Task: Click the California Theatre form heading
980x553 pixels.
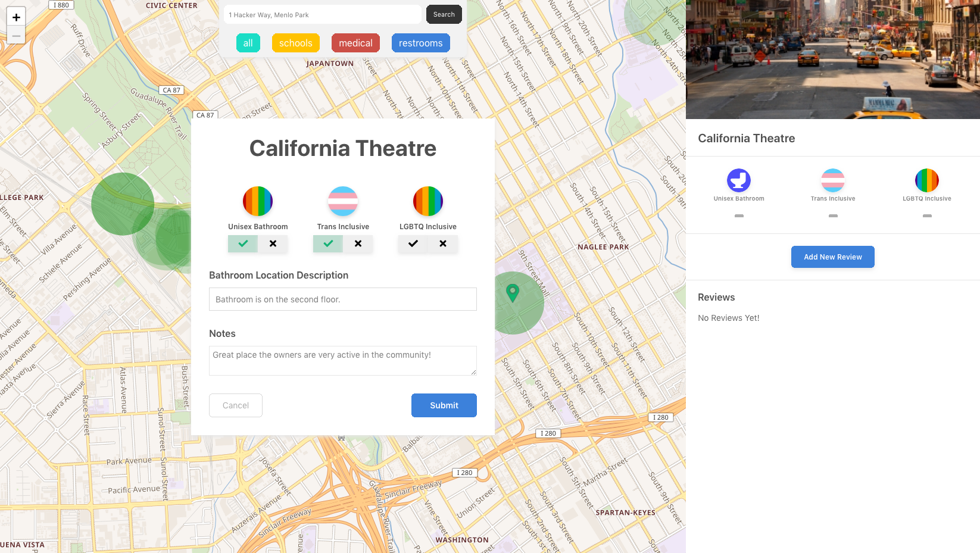Action: coord(343,148)
